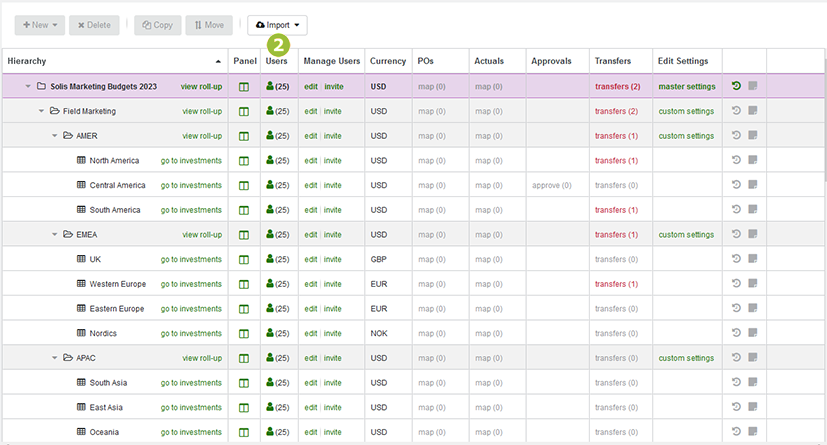Click map (0) under POs for South America

pos(432,210)
